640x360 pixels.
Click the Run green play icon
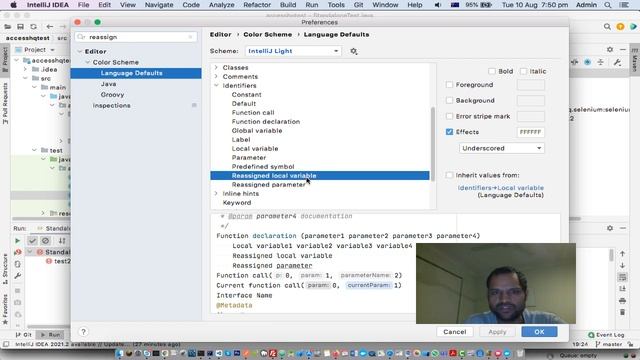click(x=18, y=241)
